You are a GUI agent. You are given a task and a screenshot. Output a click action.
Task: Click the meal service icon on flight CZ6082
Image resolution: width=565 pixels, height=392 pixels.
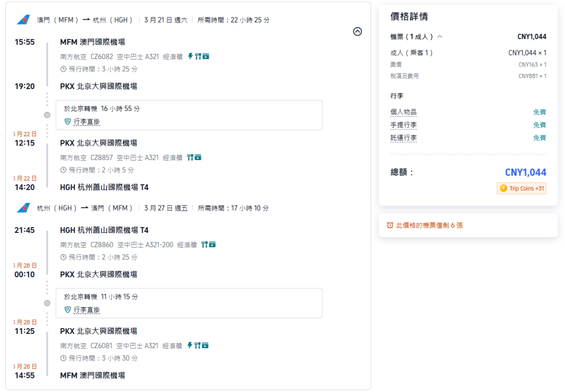[x=198, y=57]
